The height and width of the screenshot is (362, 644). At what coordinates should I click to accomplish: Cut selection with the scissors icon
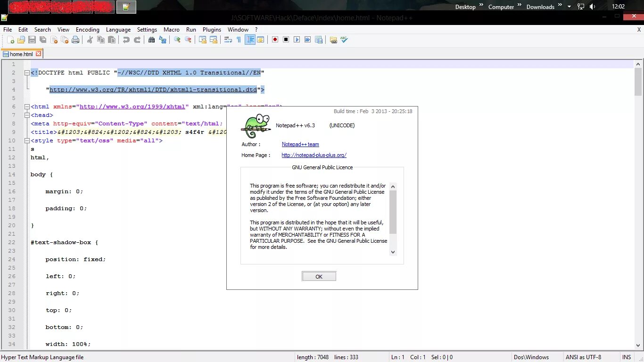coord(90,40)
